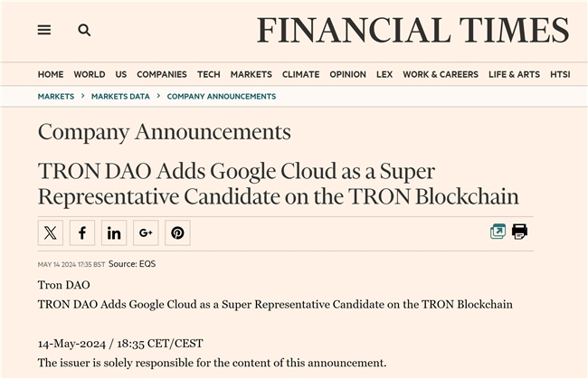Click the open-in-new-window icon beside print

498,232
